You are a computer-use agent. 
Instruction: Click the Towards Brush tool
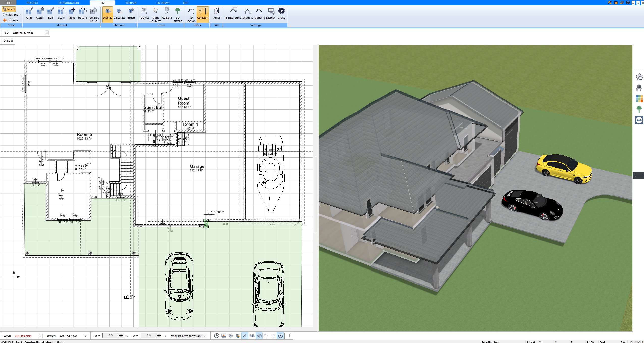pyautogui.click(x=93, y=15)
